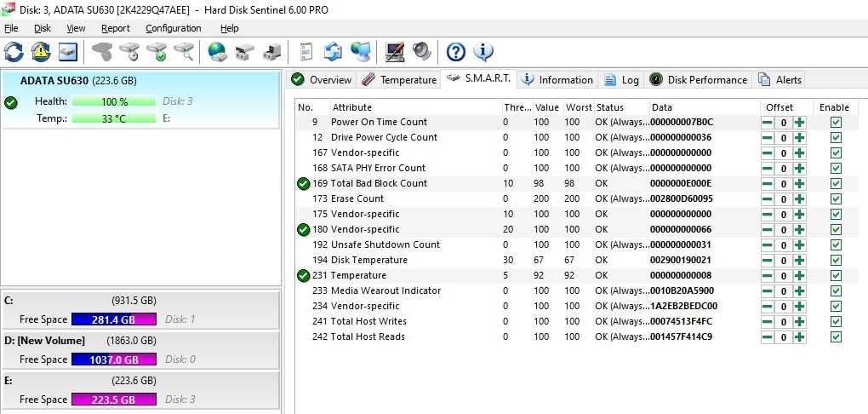Uncheck Enable for Disk Temperature

836,261
